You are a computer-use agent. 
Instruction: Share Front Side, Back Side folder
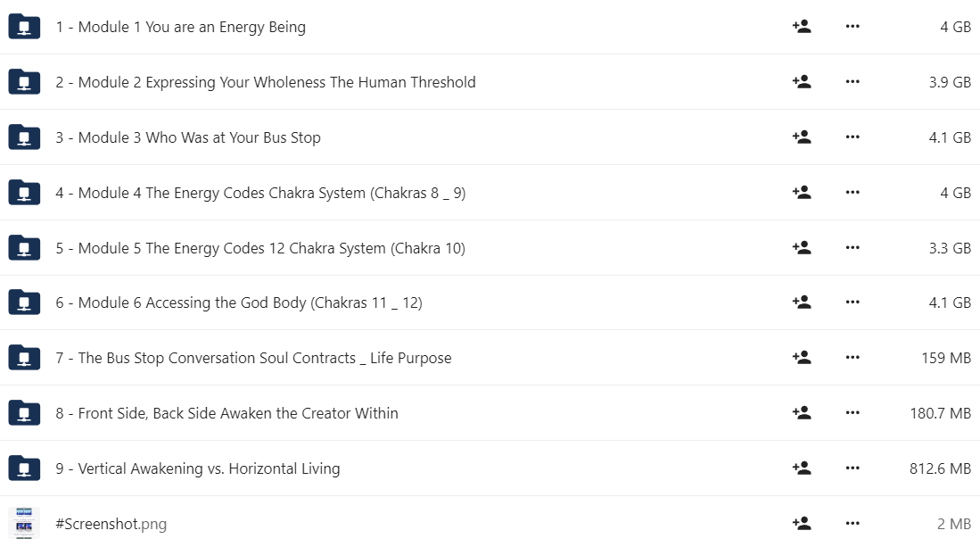click(802, 412)
